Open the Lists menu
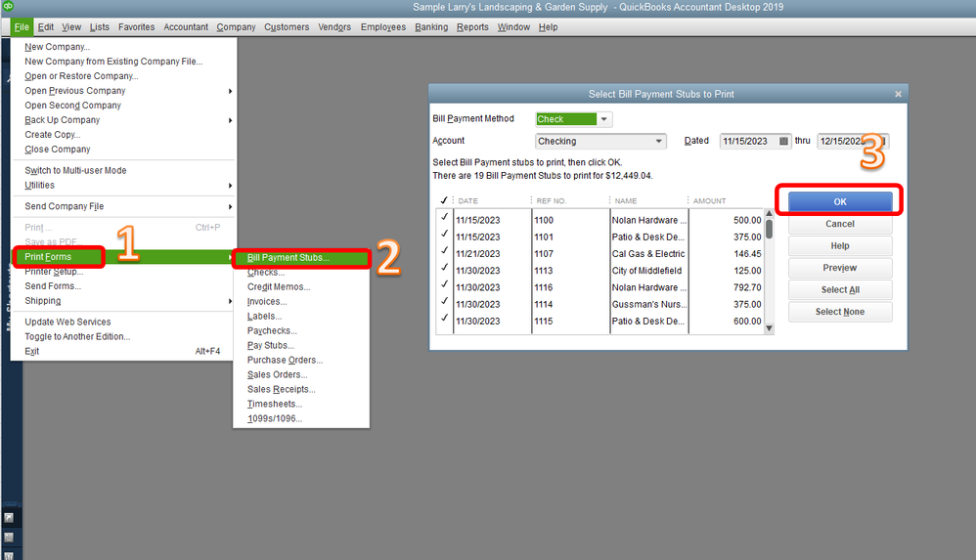The width and height of the screenshot is (976, 560). [x=100, y=27]
